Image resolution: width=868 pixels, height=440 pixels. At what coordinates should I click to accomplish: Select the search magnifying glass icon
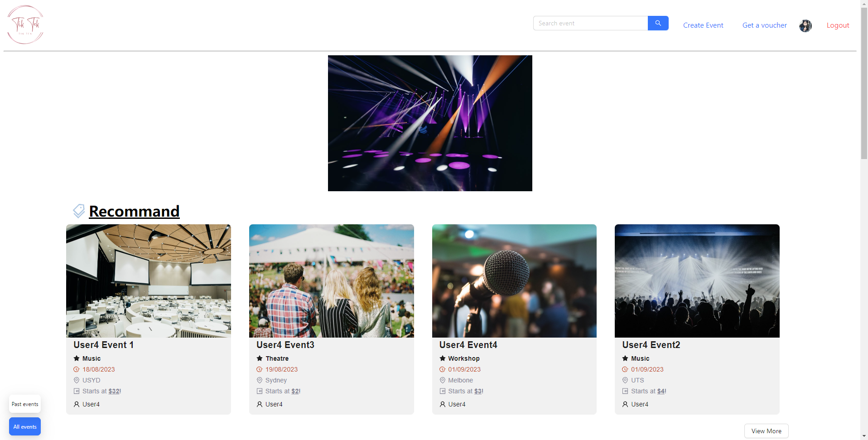(658, 23)
